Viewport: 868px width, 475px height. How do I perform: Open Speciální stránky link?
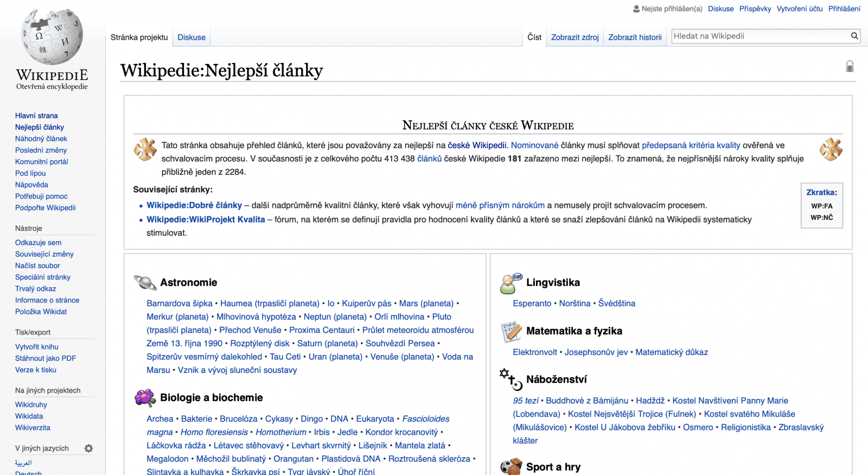pyautogui.click(x=43, y=277)
